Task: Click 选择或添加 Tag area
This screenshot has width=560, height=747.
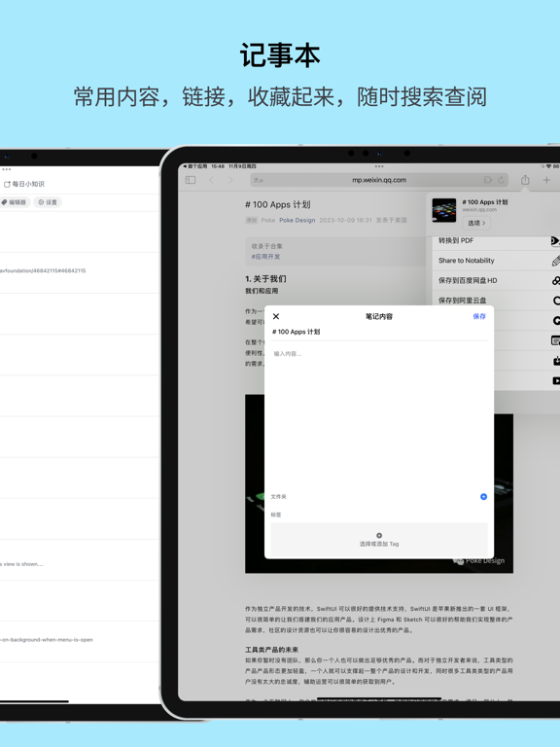Action: pyautogui.click(x=379, y=540)
